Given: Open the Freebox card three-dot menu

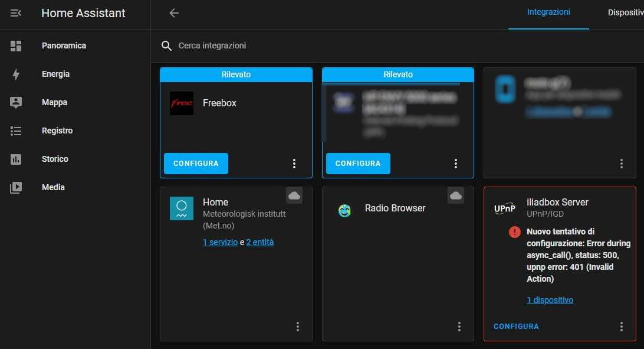Looking at the screenshot, I should click(x=294, y=164).
